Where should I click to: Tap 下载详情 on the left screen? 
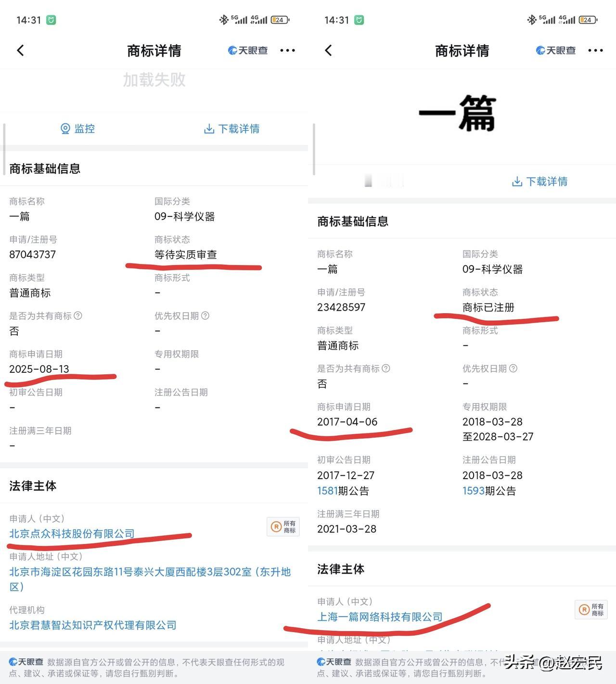(232, 128)
